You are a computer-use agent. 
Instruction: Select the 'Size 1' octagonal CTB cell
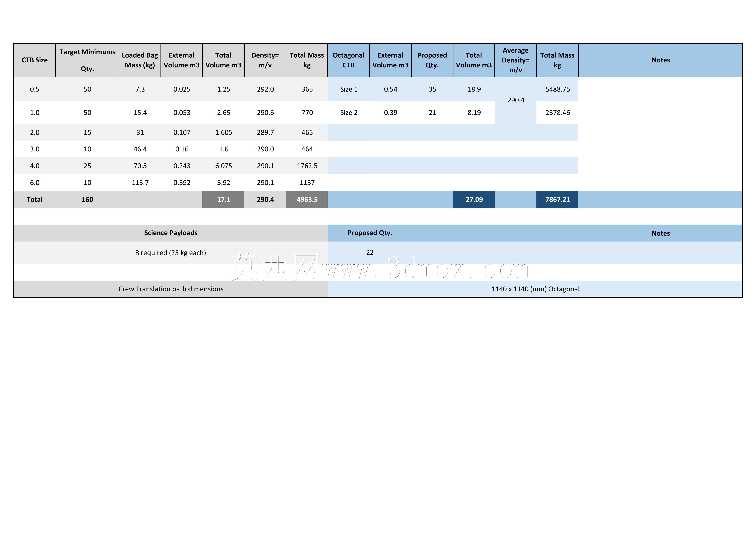(x=349, y=89)
